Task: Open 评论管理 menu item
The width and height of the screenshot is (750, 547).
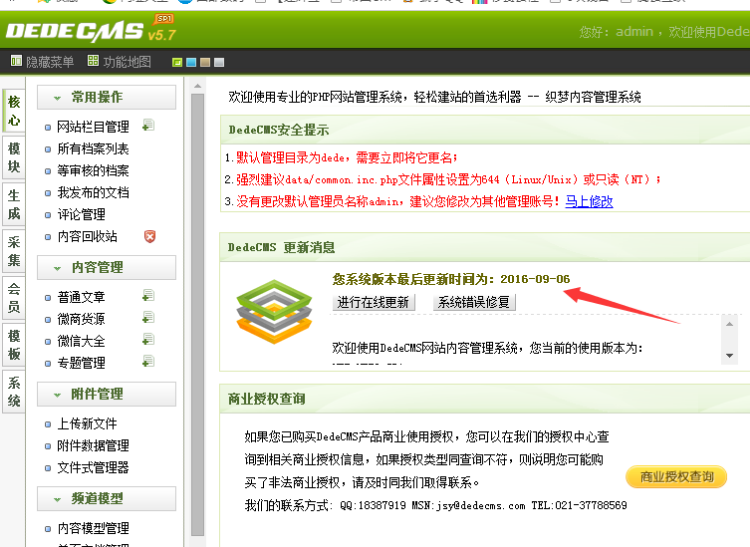Action: point(81,214)
